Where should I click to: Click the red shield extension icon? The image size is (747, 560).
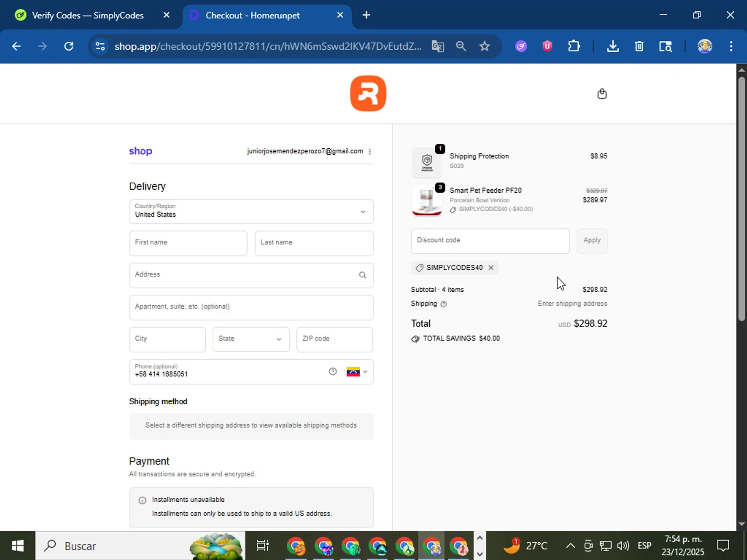click(x=547, y=46)
